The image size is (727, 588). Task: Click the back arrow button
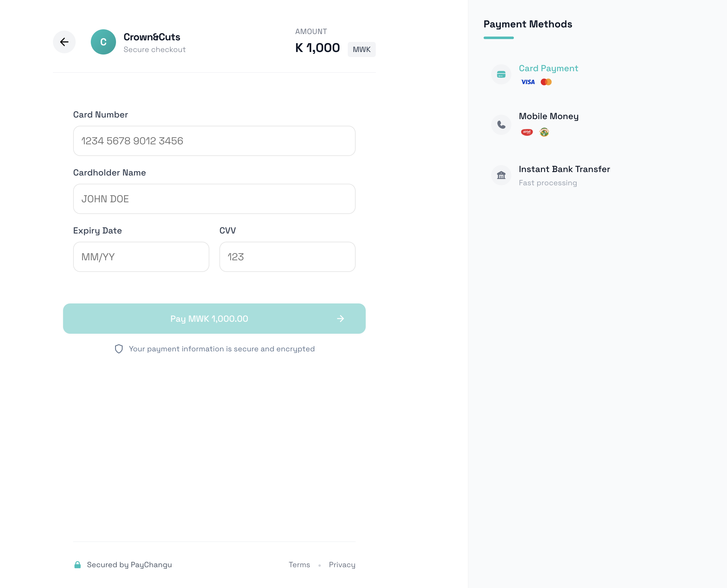coord(64,42)
